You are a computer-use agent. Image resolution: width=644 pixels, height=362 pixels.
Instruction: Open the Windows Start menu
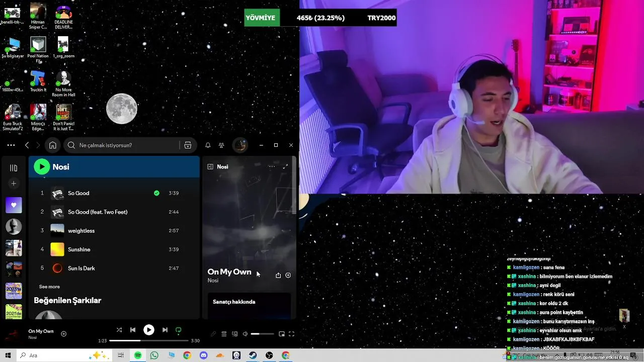click(x=8, y=355)
